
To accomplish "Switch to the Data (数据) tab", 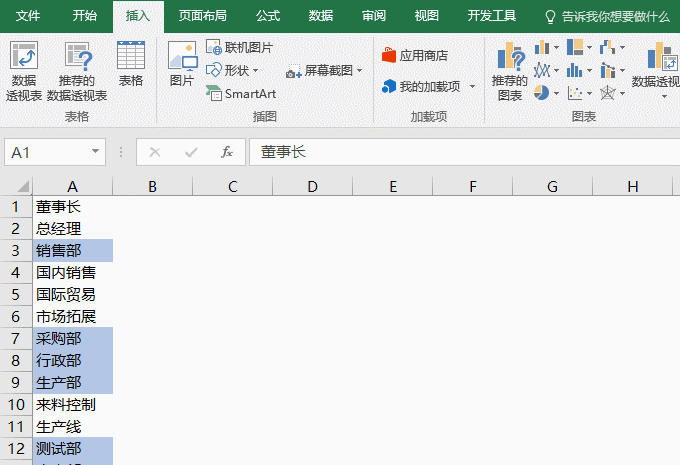I will click(321, 16).
